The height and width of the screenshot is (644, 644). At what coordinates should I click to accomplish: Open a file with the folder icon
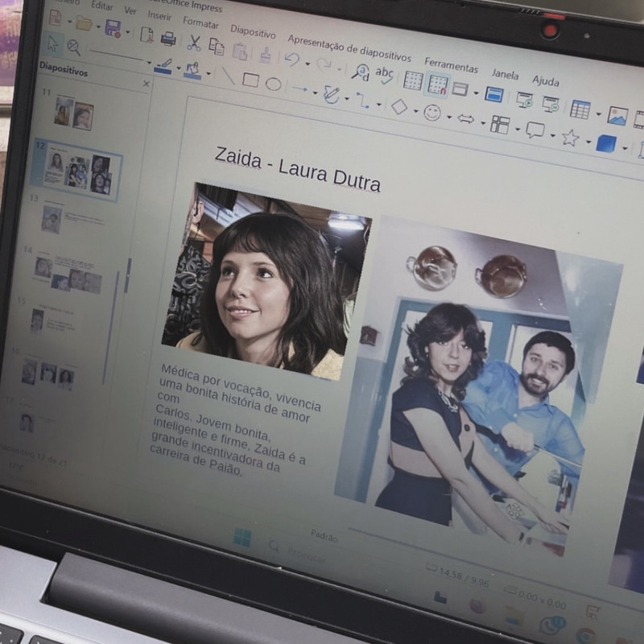pyautogui.click(x=84, y=23)
